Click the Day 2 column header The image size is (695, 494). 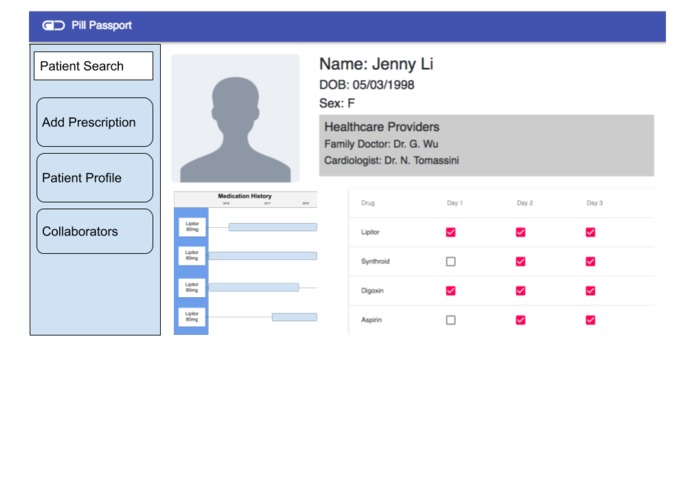point(525,203)
